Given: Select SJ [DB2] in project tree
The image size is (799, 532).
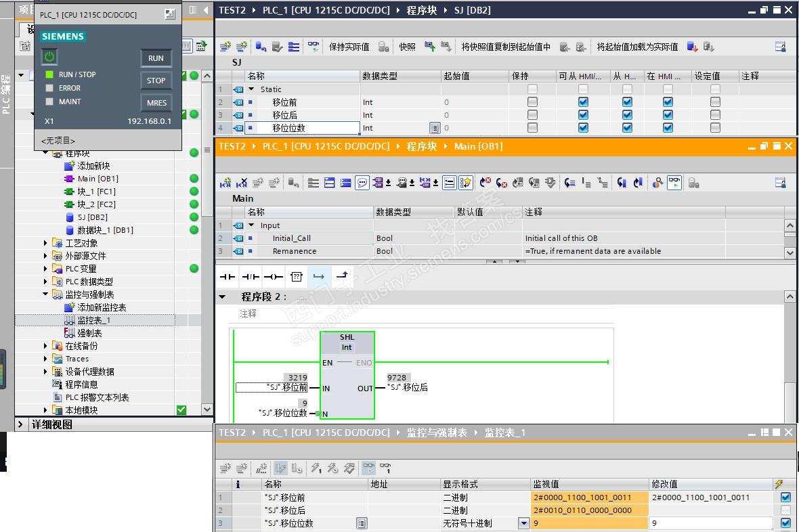Looking at the screenshot, I should point(92,217).
